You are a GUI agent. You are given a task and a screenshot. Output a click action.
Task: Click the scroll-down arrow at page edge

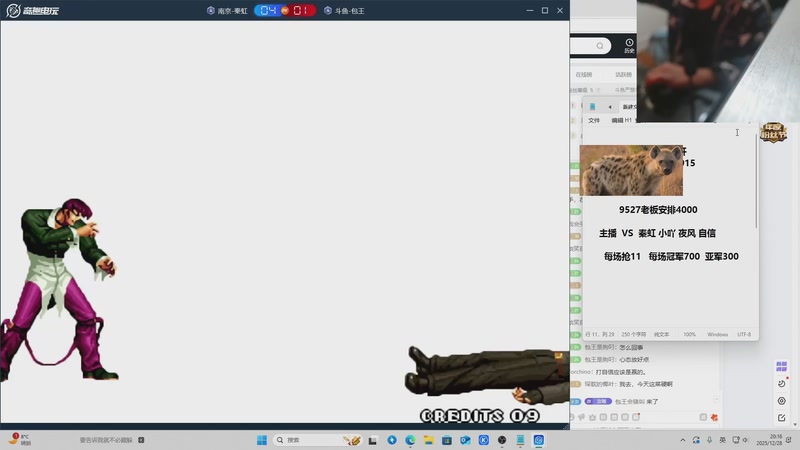tap(795, 424)
